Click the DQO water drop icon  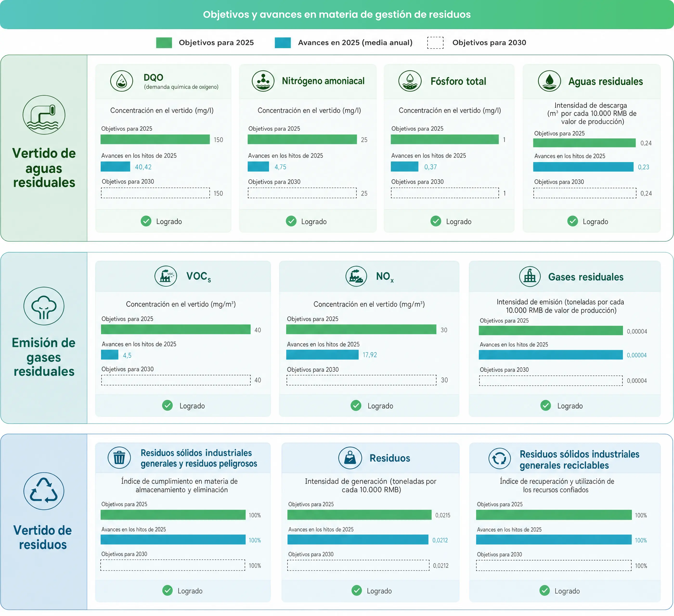click(x=122, y=81)
